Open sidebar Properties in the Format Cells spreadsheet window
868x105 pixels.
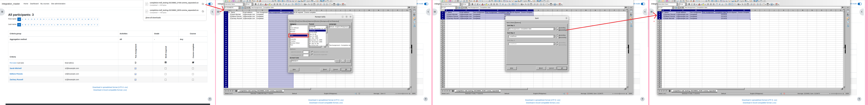coord(414,11)
